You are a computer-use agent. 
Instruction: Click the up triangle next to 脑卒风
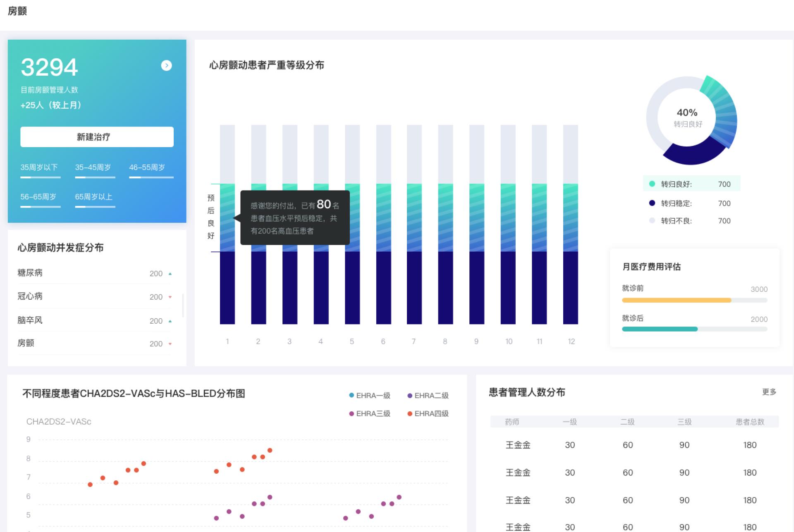170,321
